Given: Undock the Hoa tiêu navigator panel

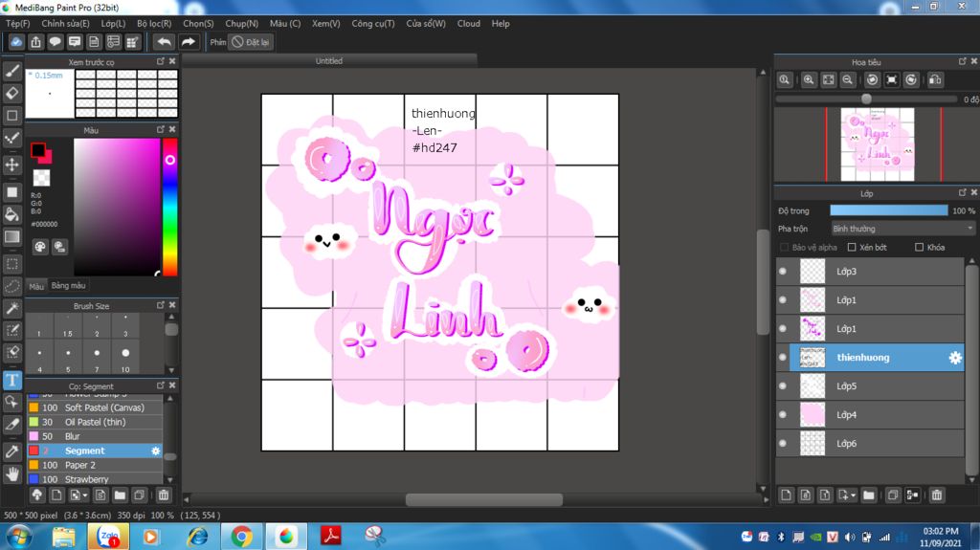Looking at the screenshot, I should pos(963,61).
